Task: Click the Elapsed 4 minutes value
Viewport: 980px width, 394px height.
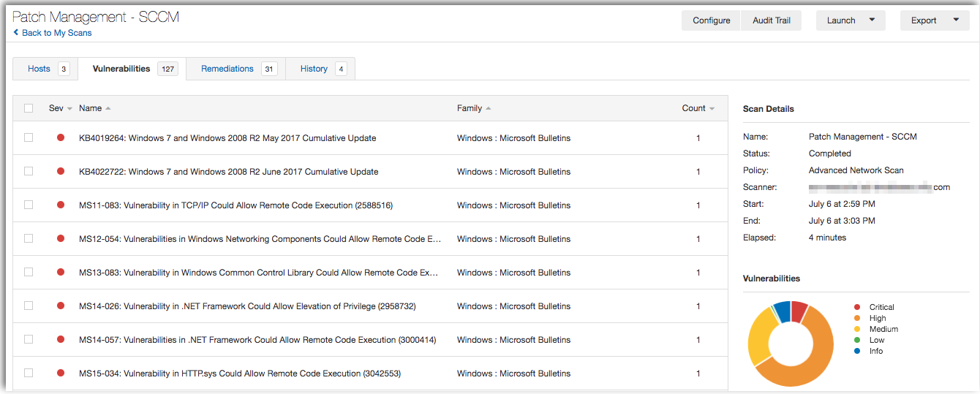Action: [827, 238]
